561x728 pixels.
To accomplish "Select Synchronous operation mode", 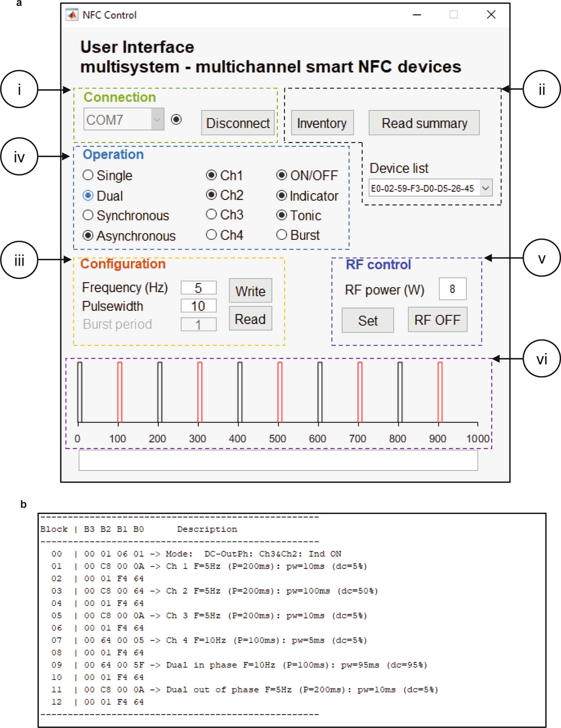I will point(88,215).
